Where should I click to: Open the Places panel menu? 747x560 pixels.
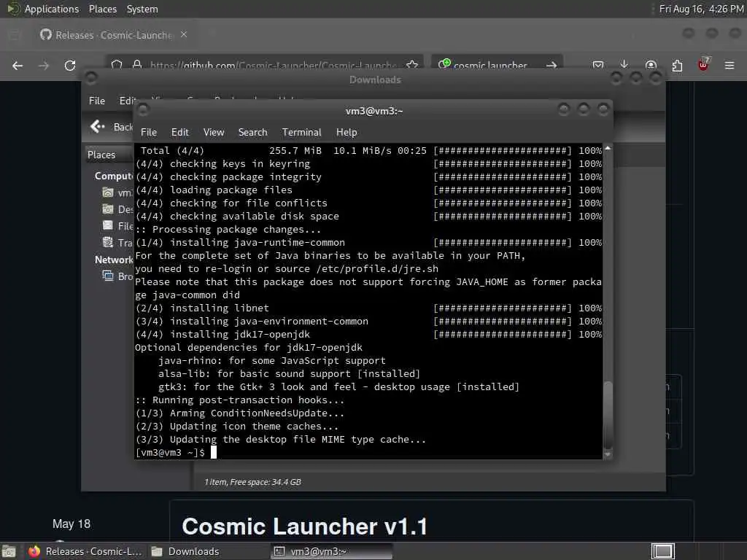102,9
